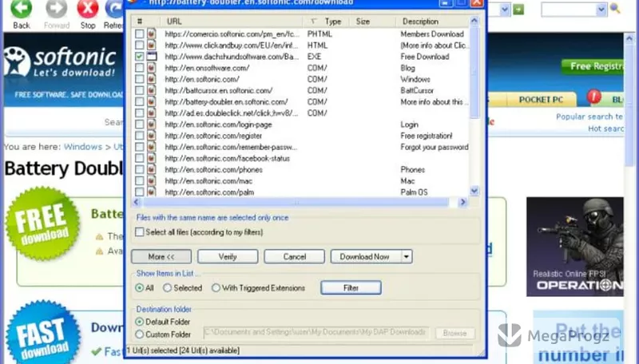Screen dimensions: 639x364
Task: Click file icon for doubleclick.net row
Action: 151,113
